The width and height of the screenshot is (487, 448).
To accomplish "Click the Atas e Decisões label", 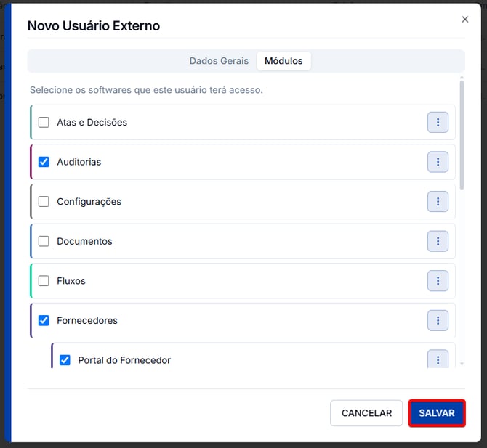I will click(92, 122).
